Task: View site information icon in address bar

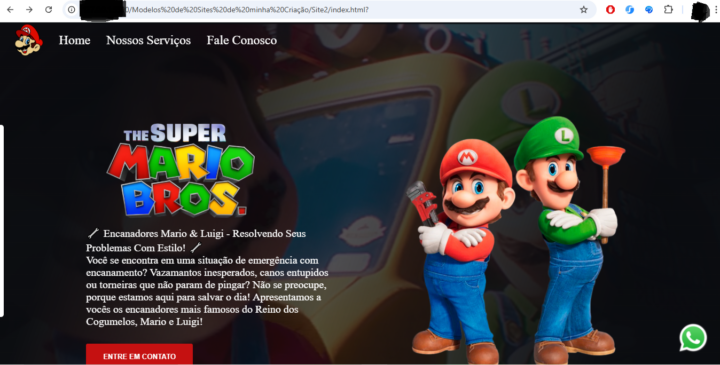Action: click(72, 10)
